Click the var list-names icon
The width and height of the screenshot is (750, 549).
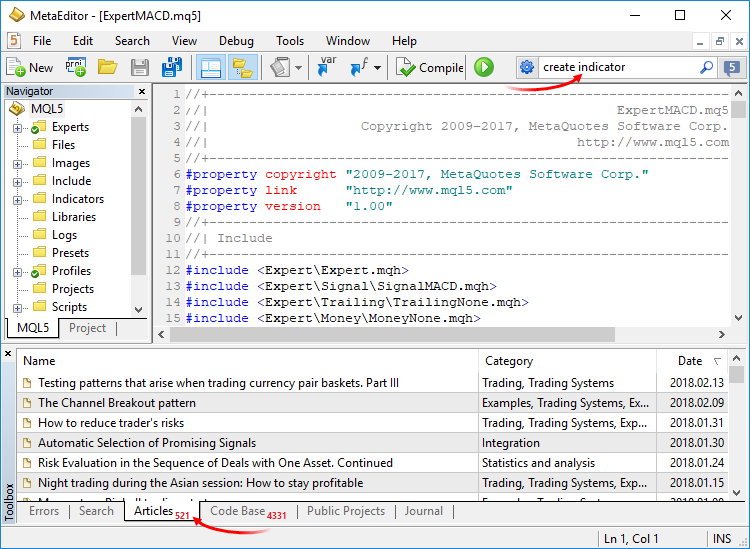coord(327,66)
